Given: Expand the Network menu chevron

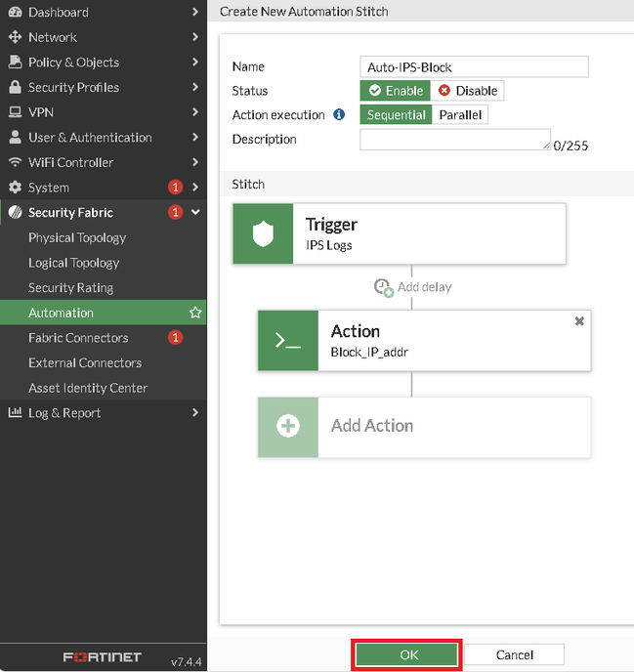Looking at the screenshot, I should [x=195, y=37].
